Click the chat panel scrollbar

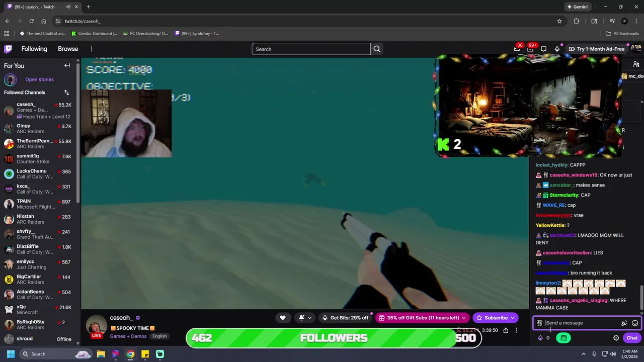[641, 297]
